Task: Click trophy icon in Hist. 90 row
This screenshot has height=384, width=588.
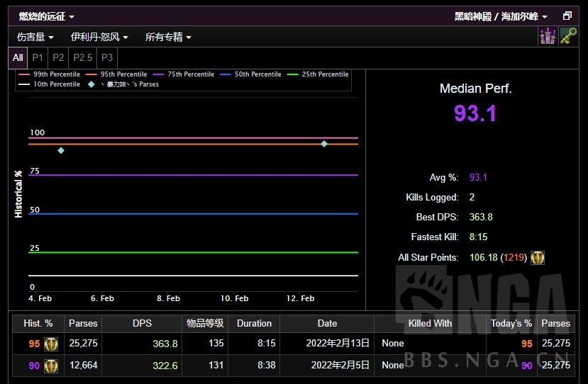Action: (51, 366)
